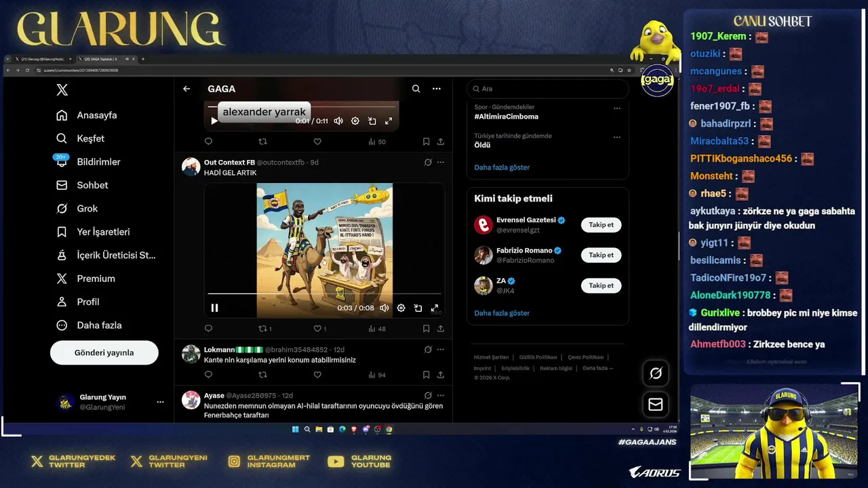Click the Ara search field
Viewport: 868px width, 488px height.
tap(548, 89)
